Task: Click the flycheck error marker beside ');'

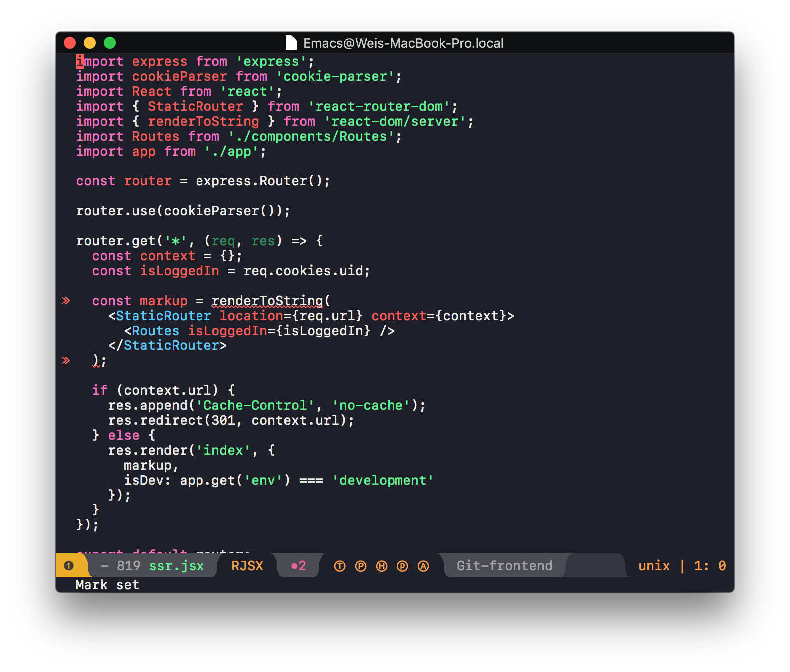Action: [x=66, y=360]
